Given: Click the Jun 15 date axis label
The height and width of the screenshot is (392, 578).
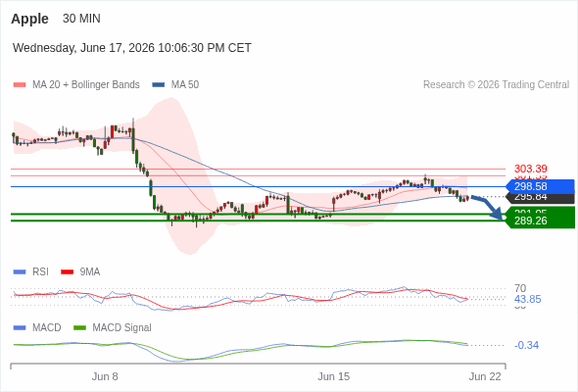Looking at the screenshot, I should coord(334,376).
